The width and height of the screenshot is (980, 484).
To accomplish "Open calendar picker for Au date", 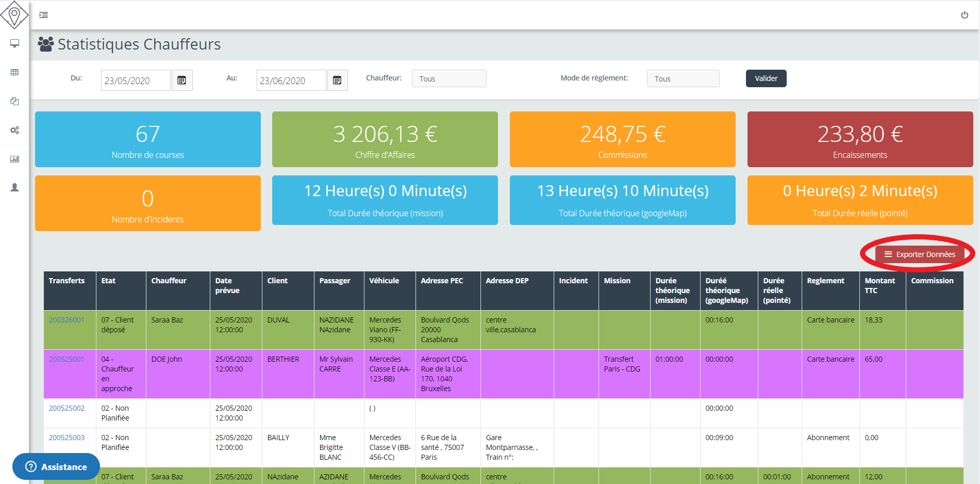I will tap(337, 80).
